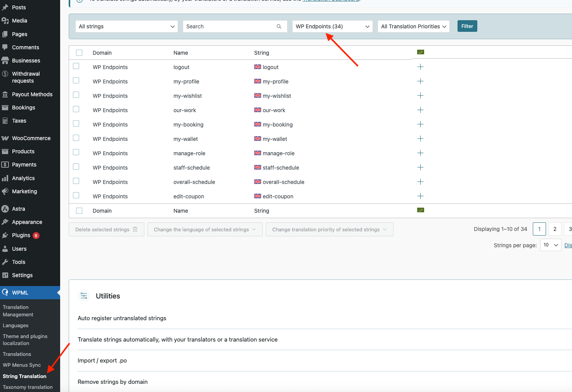Click the Payout Methods bank icon
The height and width of the screenshot is (392, 572).
(x=5, y=94)
